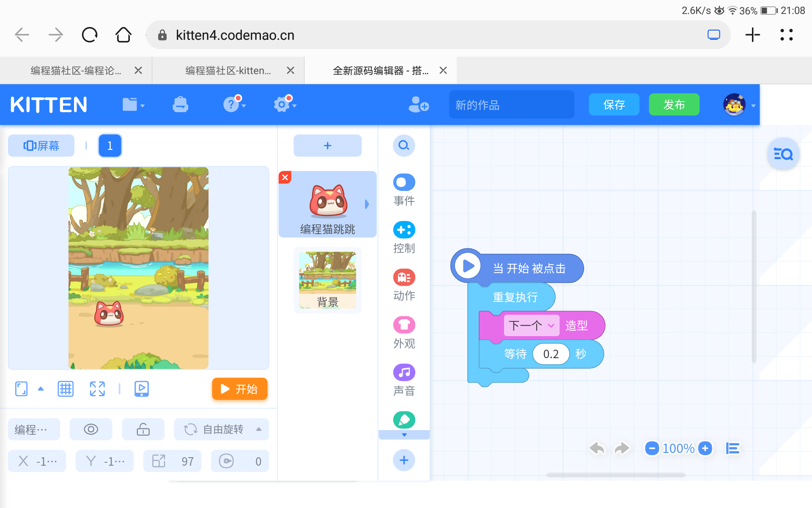Viewport: 812px width, 508px height.
Task: Click the stage preview cat character
Action: (109, 314)
